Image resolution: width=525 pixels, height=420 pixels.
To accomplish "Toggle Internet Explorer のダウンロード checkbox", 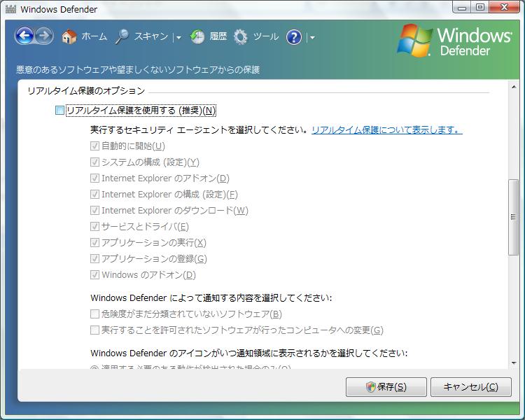I will (94, 210).
